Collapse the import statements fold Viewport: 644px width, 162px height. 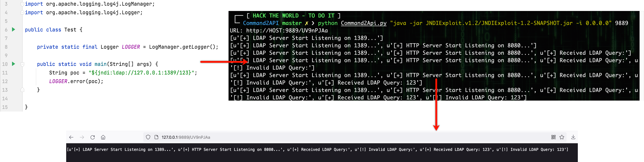22,4
